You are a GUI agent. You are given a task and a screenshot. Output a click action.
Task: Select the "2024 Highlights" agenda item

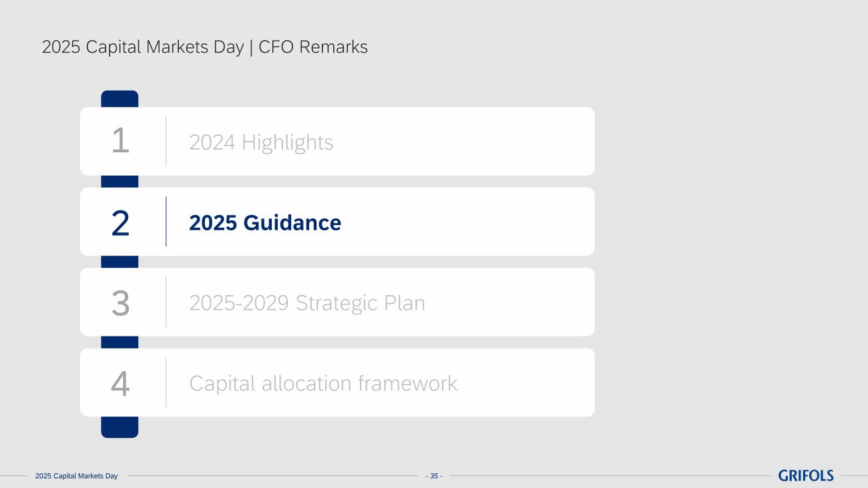tap(261, 142)
